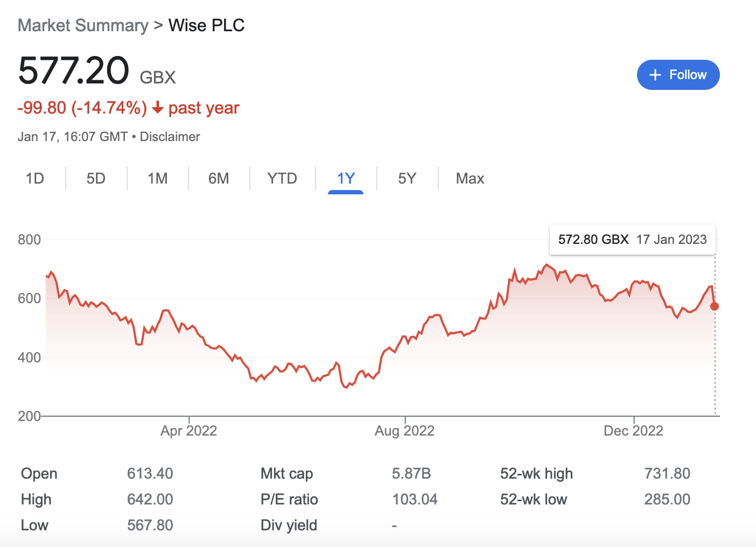Image resolution: width=756 pixels, height=547 pixels.
Task: Switch to the 5D range tab
Action: [x=96, y=178]
